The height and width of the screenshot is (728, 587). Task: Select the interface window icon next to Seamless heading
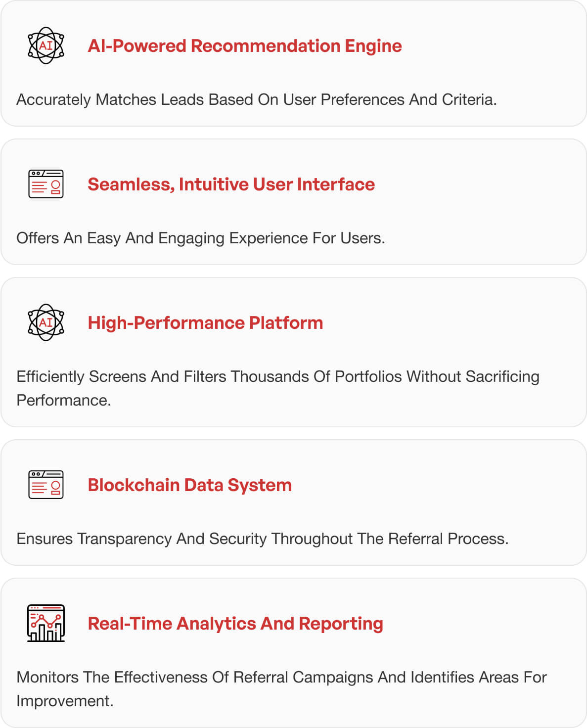(46, 184)
